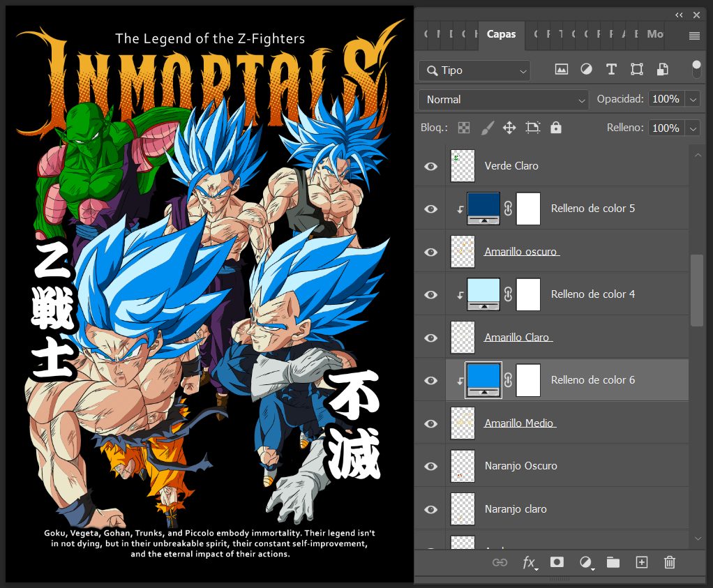Viewport: 713px width, 588px height.
Task: Lock artboard nesting icon
Action: click(532, 128)
